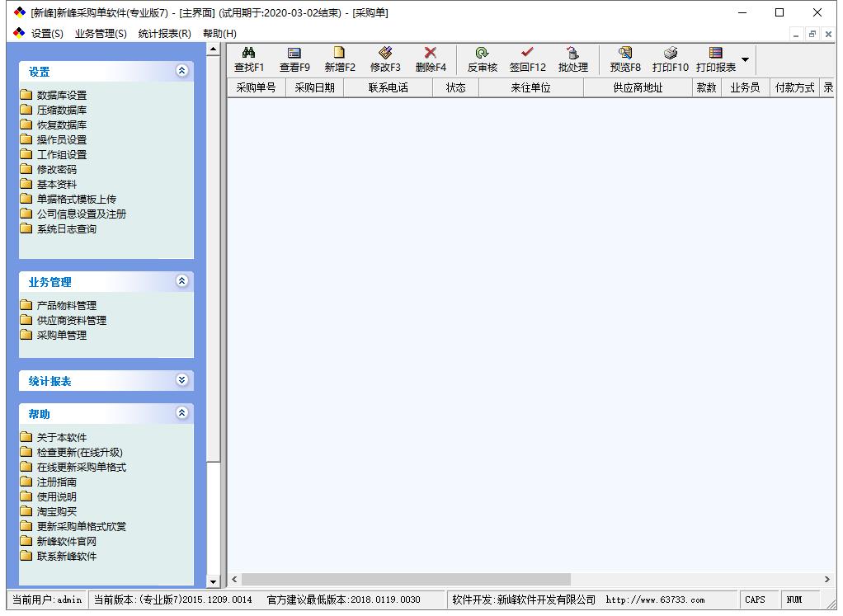The width and height of the screenshot is (843, 616).
Task: Sort by 采购单号 column header
Action: click(256, 87)
